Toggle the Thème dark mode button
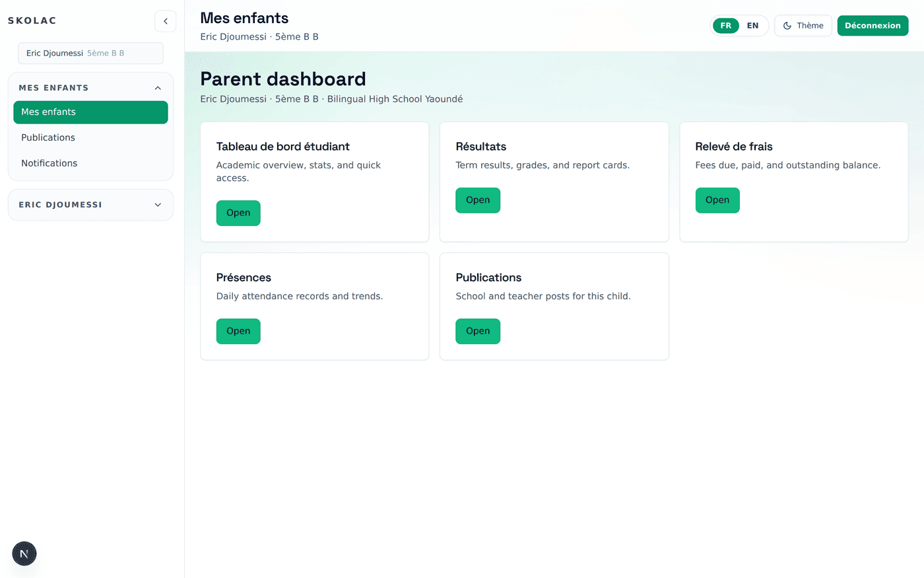The height and width of the screenshot is (578, 924). (x=803, y=26)
